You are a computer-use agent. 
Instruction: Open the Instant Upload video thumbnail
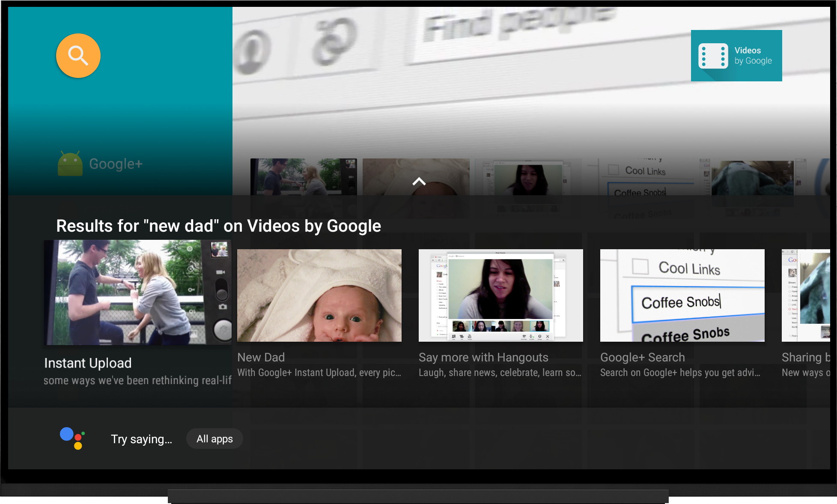(137, 294)
